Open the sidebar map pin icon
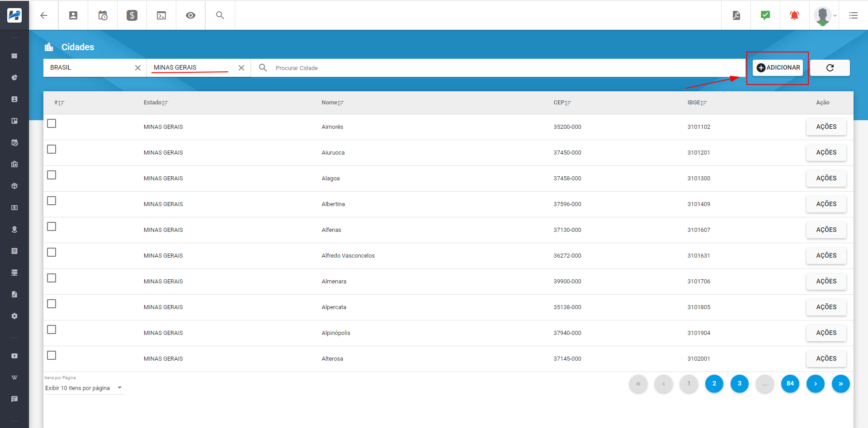868x428 pixels. (14, 229)
